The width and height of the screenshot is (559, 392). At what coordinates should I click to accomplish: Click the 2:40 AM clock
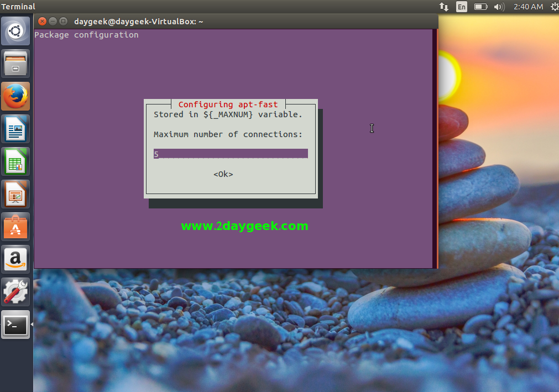pos(528,7)
